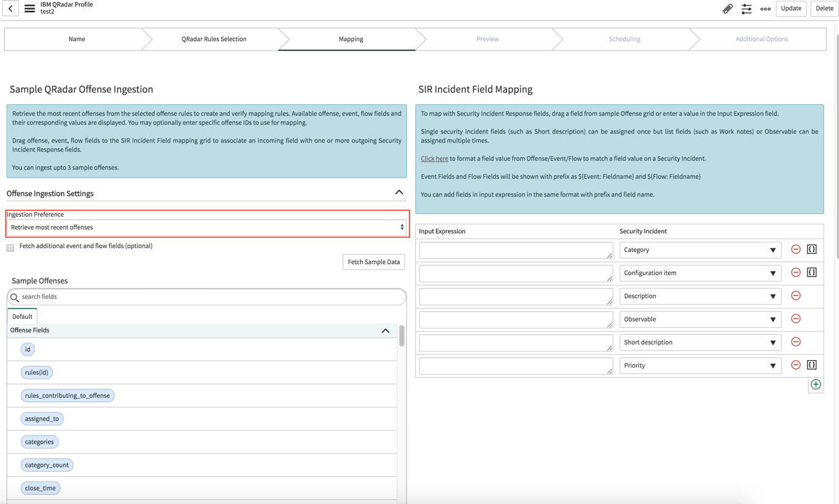Click the offense fields list scrollbar
This screenshot has width=839, height=504.
[x=402, y=336]
